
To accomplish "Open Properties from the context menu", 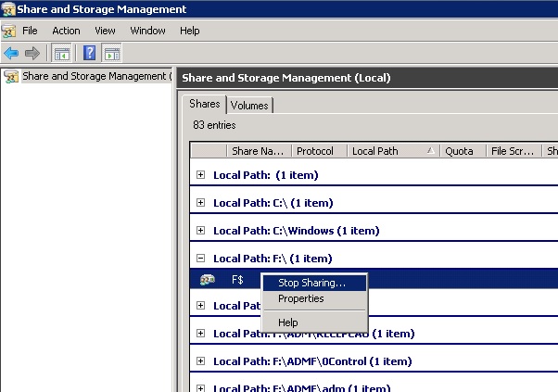I will tap(301, 299).
